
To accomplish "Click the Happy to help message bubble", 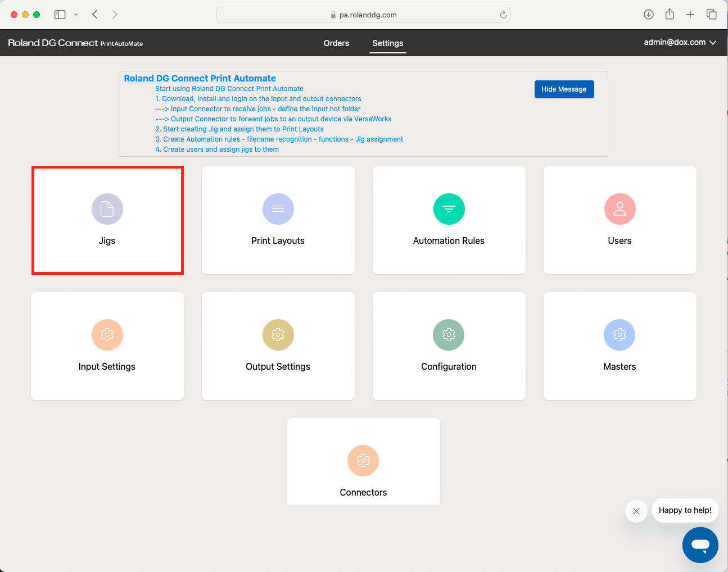I will [x=685, y=510].
